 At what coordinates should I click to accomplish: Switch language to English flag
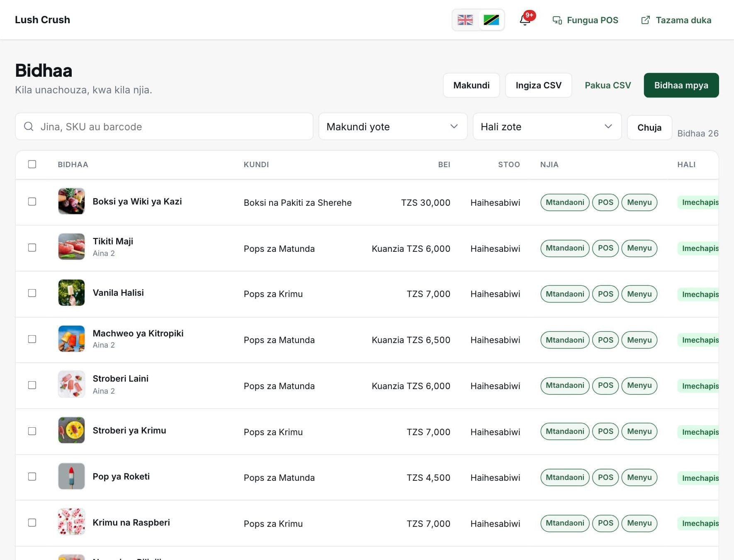(x=465, y=20)
